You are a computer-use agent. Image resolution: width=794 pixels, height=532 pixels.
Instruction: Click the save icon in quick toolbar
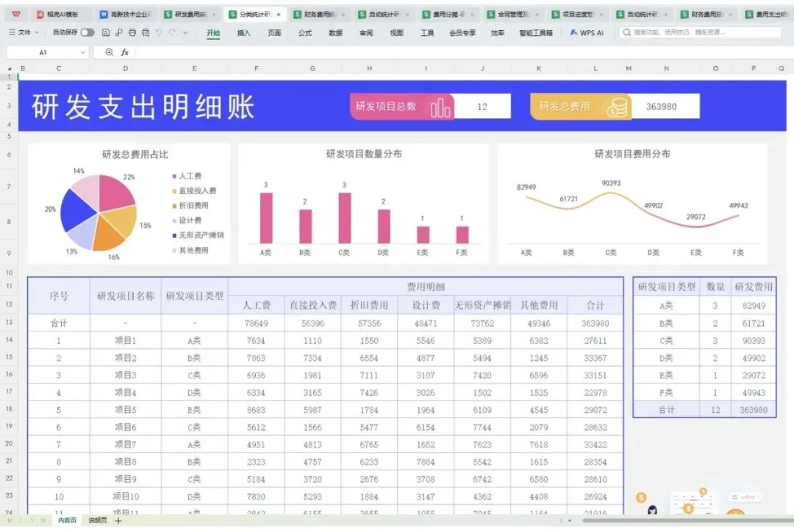tap(106, 32)
